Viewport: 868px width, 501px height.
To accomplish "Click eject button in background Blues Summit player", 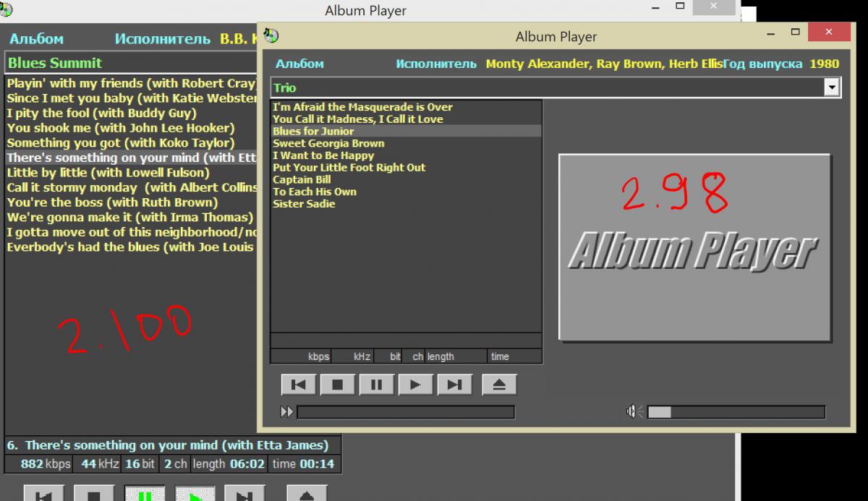I will click(x=307, y=494).
